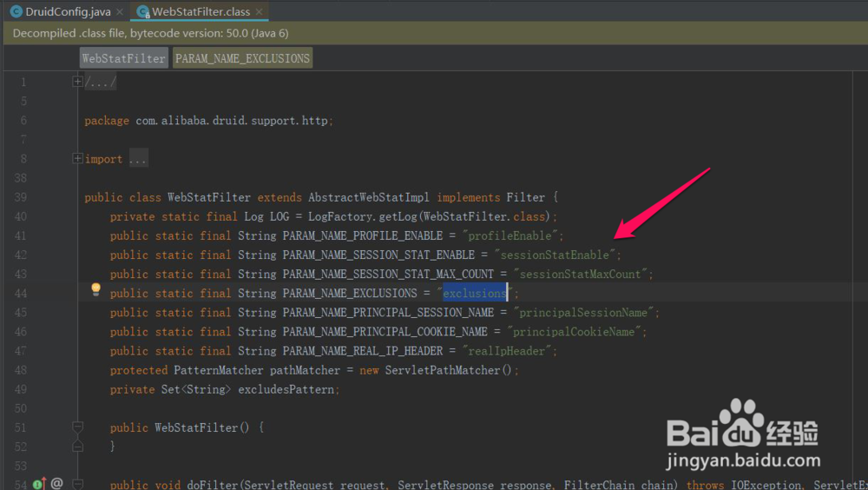Image resolution: width=868 pixels, height=490 pixels.
Task: Click the selected "exclusions" string literal
Action: [475, 294]
